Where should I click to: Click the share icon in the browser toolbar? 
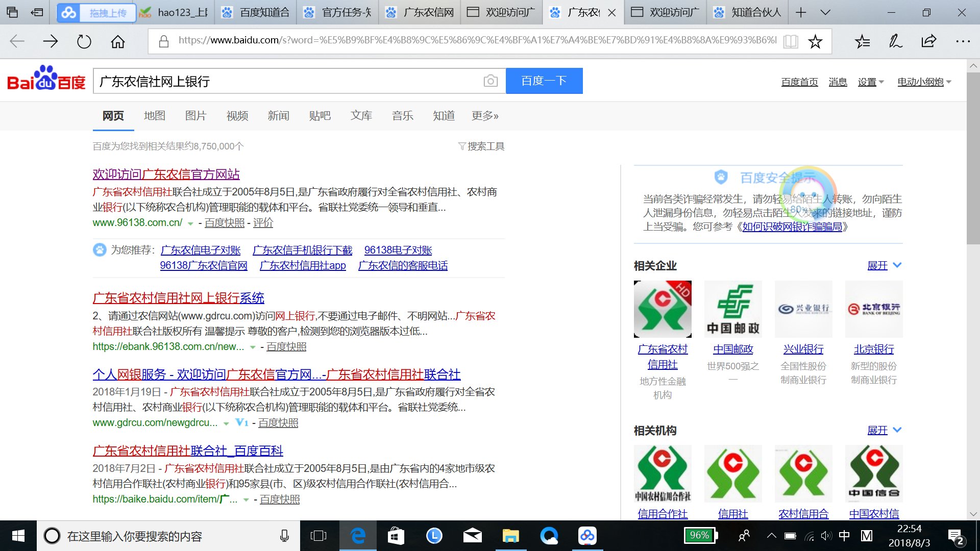pos(928,41)
